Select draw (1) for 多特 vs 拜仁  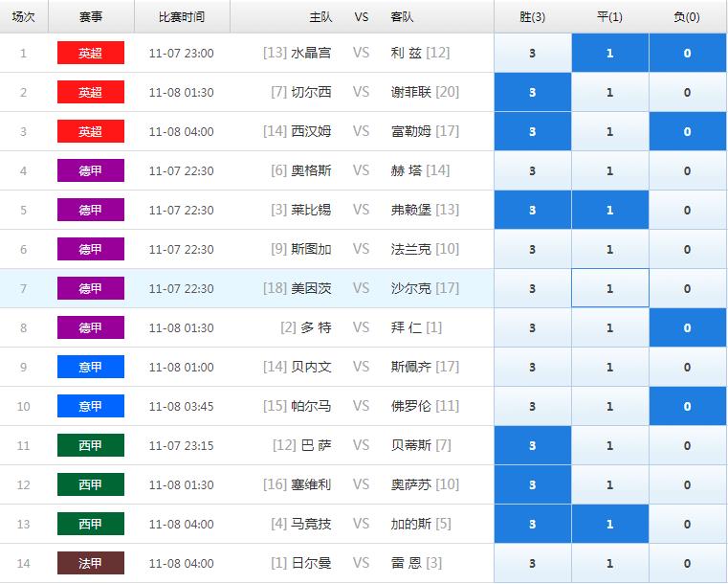point(609,327)
